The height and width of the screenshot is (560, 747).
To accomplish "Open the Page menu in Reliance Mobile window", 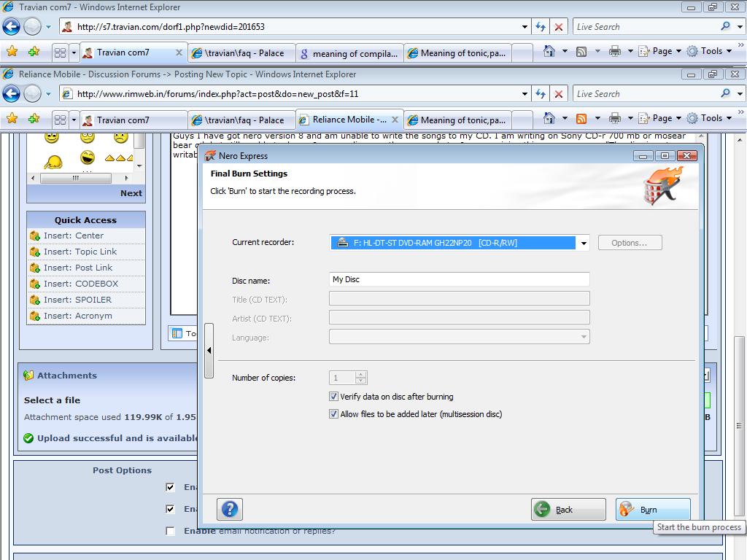I will pyautogui.click(x=659, y=118).
